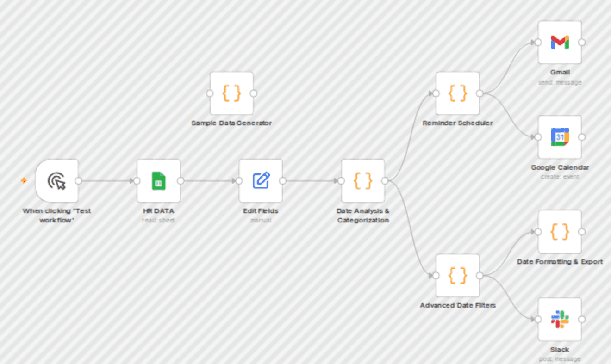The width and height of the screenshot is (611, 364).
Task: Click input connector of Advanced Date Filters
Action: pos(436,275)
